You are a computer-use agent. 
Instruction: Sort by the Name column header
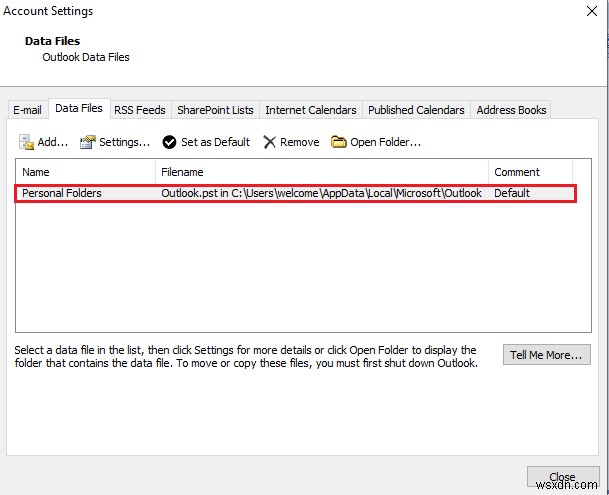tap(85, 172)
